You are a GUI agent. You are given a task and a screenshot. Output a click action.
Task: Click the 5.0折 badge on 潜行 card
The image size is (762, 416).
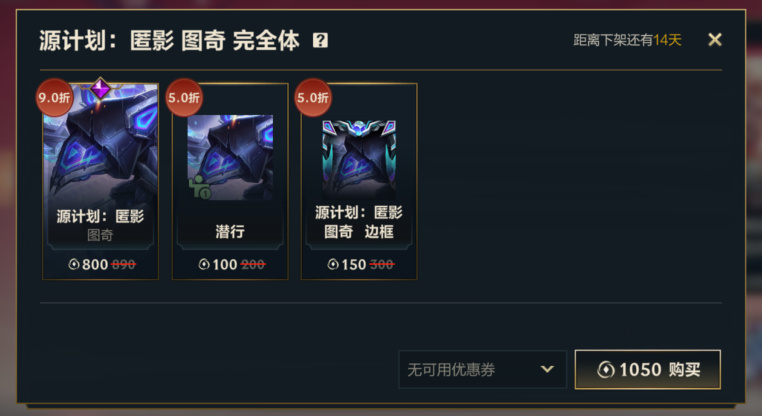(184, 98)
